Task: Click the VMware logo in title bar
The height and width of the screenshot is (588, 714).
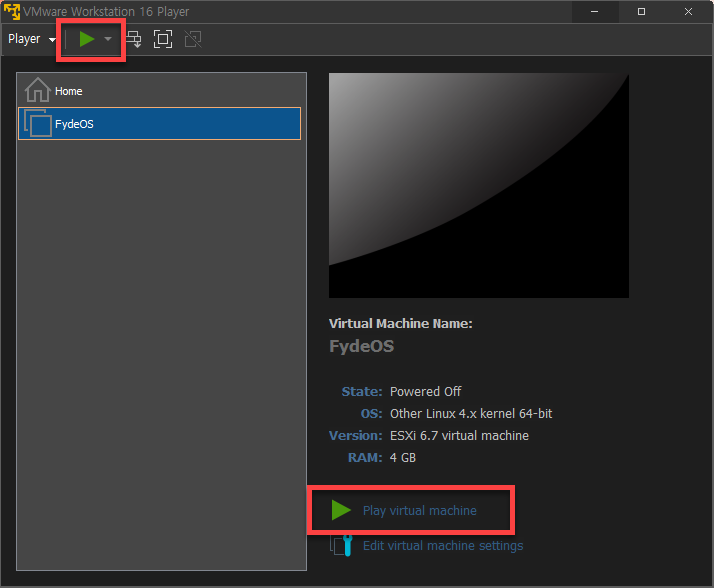Action: pos(12,12)
